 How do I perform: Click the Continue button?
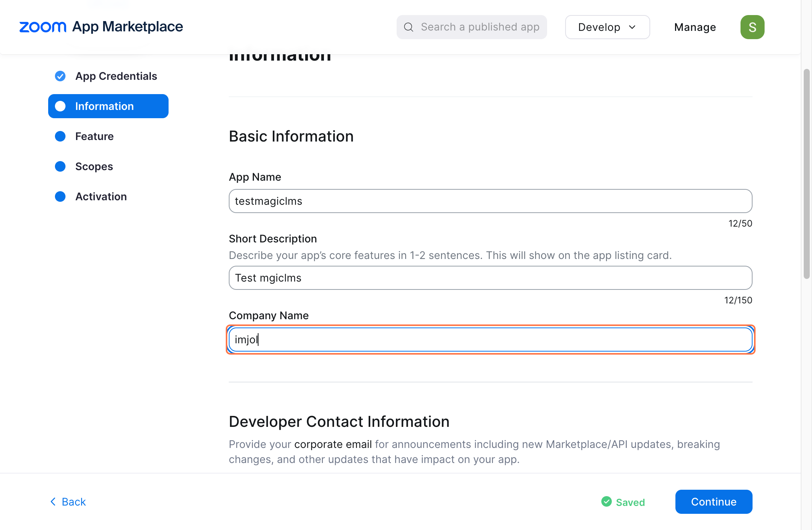714,502
